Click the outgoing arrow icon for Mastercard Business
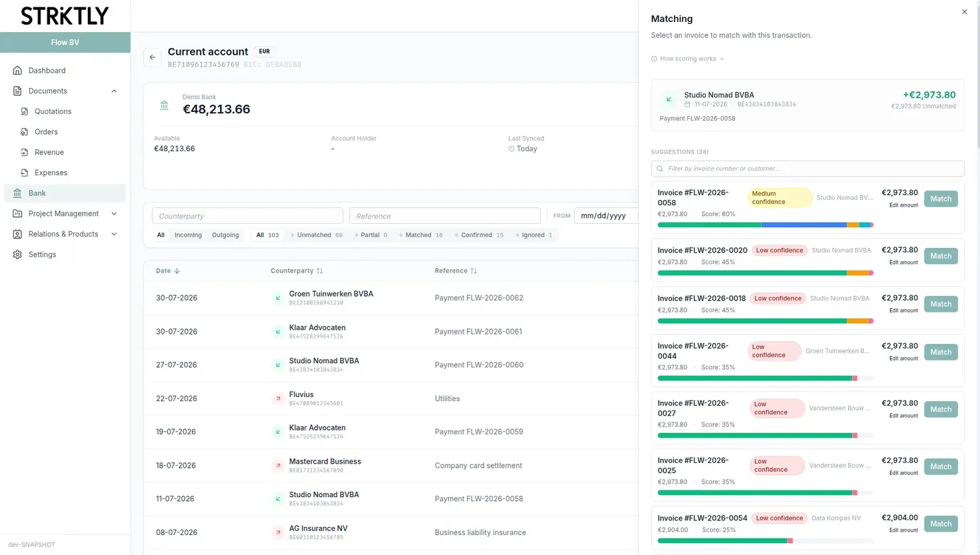The image size is (980, 555). [x=278, y=466]
